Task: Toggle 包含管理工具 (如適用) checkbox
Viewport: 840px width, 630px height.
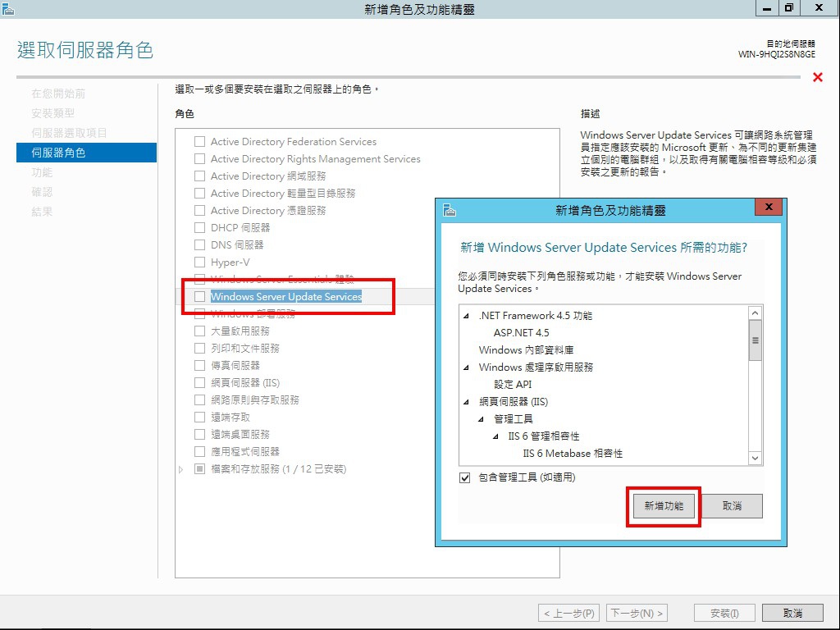Action: tap(465, 477)
